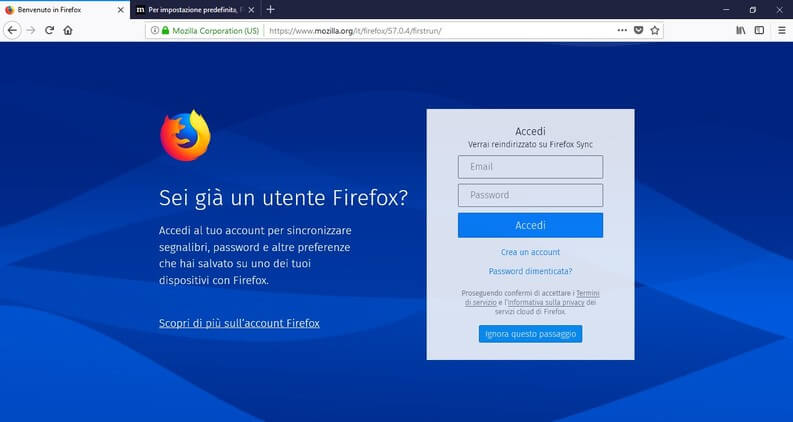Open page actions three-dot menu
The width and height of the screenshot is (793, 422).
point(622,30)
